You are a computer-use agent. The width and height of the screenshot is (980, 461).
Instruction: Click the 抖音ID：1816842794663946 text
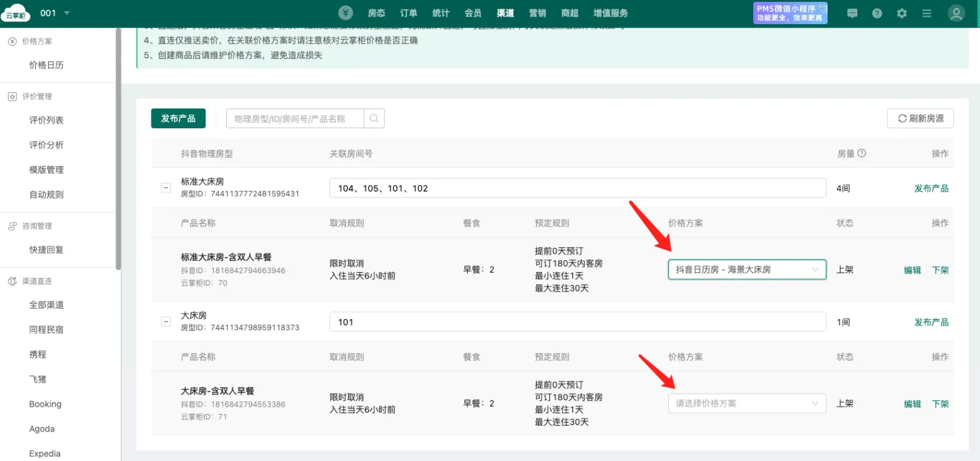233,271
